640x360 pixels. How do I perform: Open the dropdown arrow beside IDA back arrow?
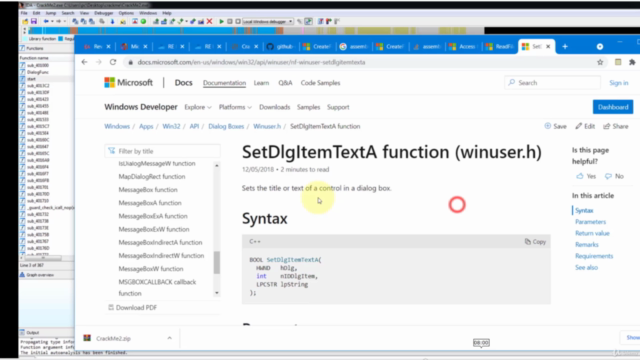(52, 22)
